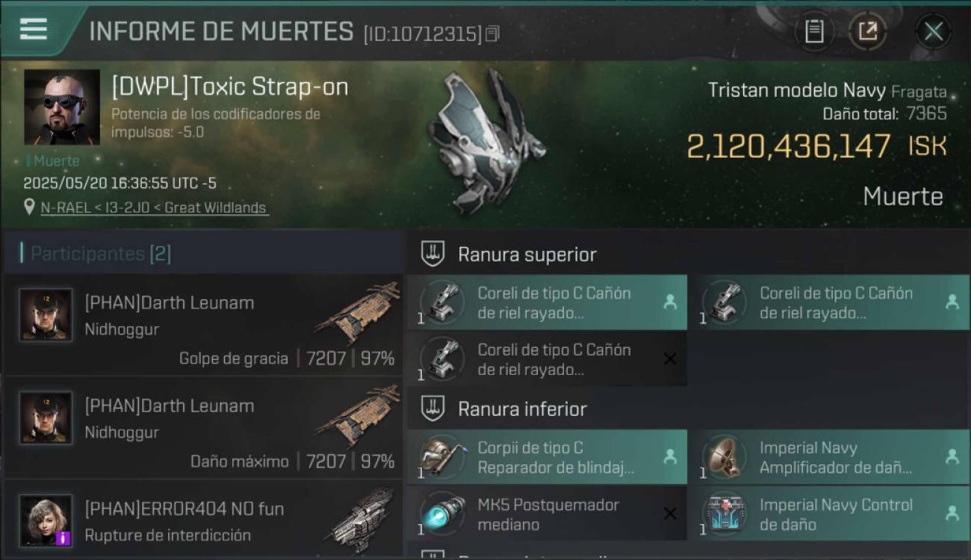
Task: Click the clipboard report icon in the header
Action: [814, 31]
